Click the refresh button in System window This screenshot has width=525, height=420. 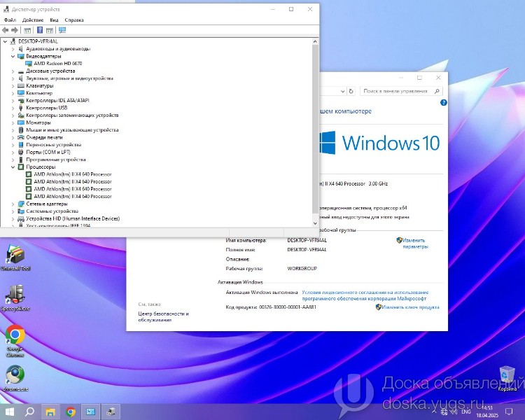click(351, 91)
